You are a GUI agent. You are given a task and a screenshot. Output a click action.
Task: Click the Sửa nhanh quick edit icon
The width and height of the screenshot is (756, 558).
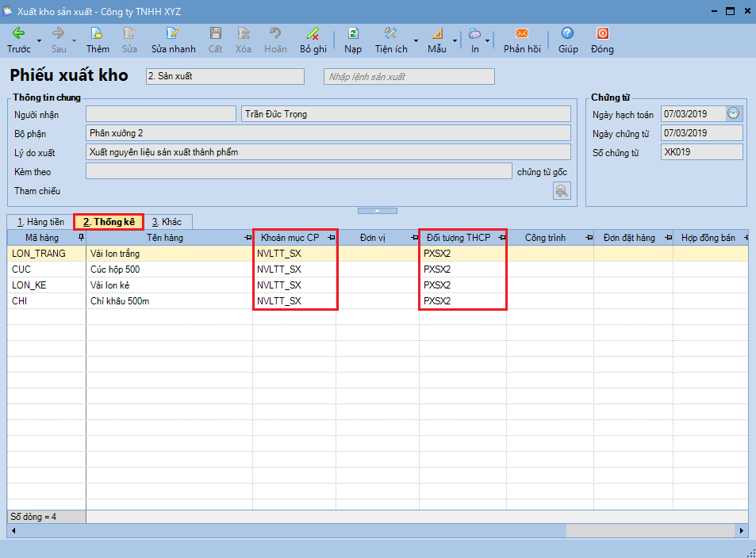pyautogui.click(x=173, y=34)
